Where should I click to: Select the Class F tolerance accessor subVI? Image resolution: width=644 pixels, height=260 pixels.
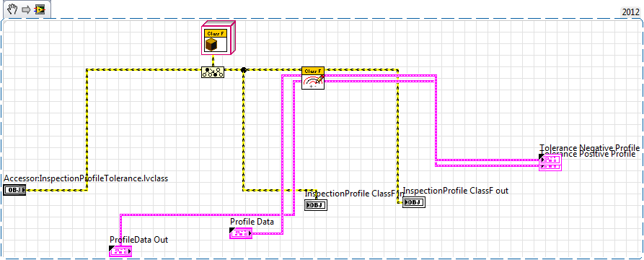point(313,78)
